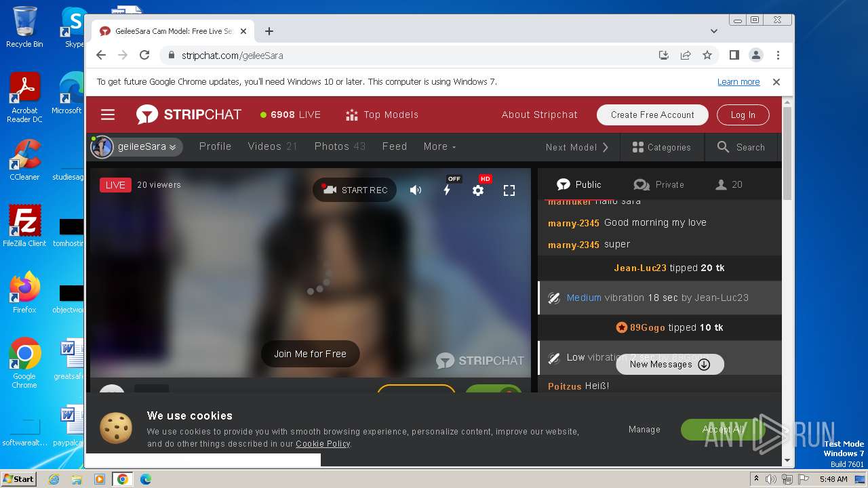The height and width of the screenshot is (488, 868).
Task: Accept All cookies
Action: [x=723, y=429]
